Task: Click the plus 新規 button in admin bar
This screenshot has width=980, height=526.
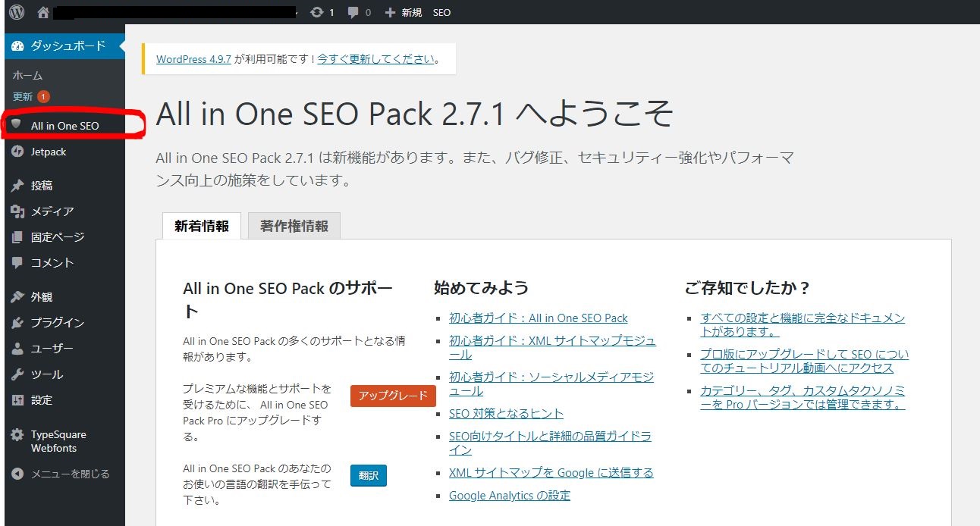Action: pyautogui.click(x=403, y=12)
